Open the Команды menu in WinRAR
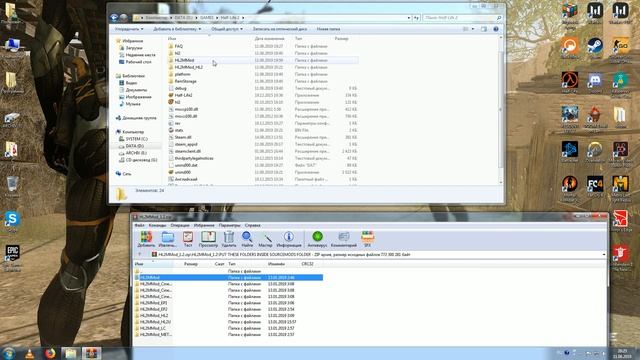 pos(157,225)
